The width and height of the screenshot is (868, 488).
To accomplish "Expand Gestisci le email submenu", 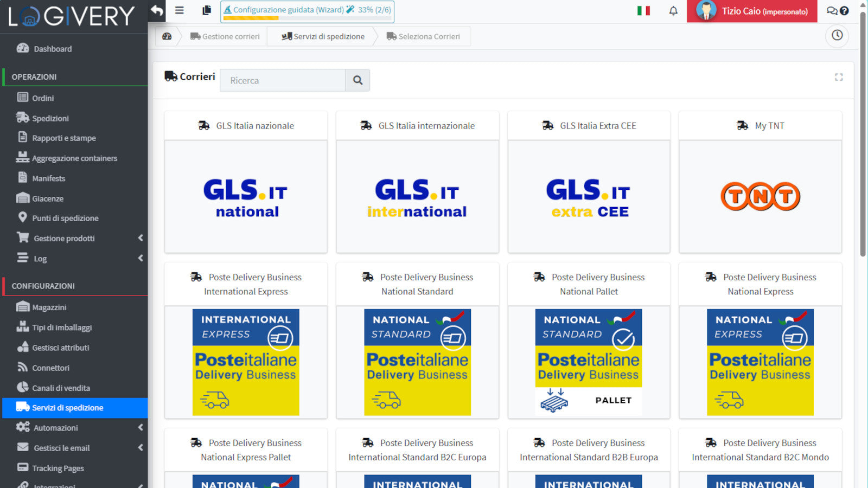I will 141,448.
